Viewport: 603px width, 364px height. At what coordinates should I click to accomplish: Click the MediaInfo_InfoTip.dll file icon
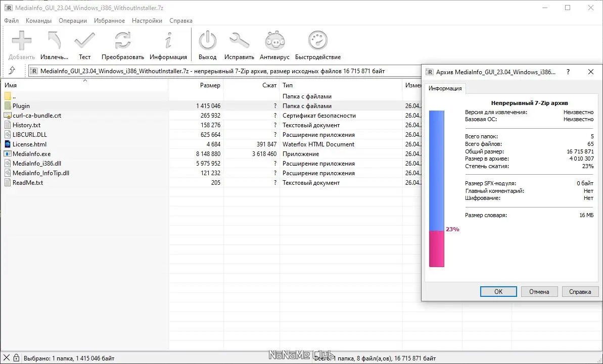[x=8, y=173]
